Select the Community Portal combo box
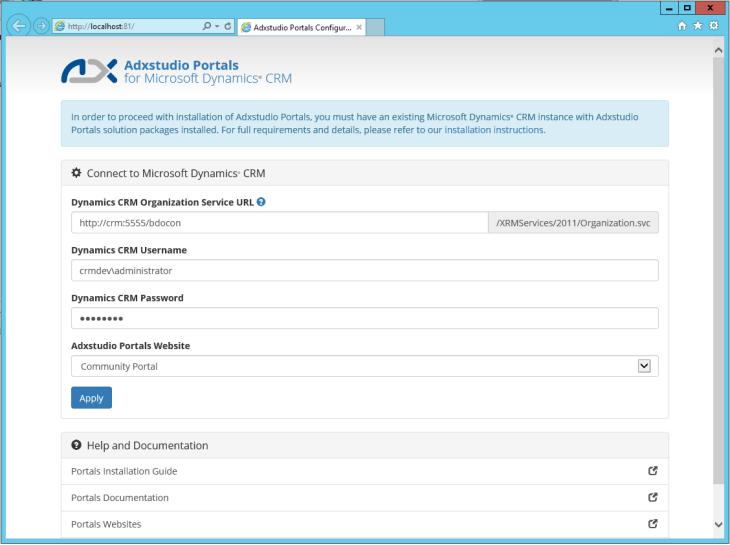The height and width of the screenshot is (545, 730). point(365,366)
